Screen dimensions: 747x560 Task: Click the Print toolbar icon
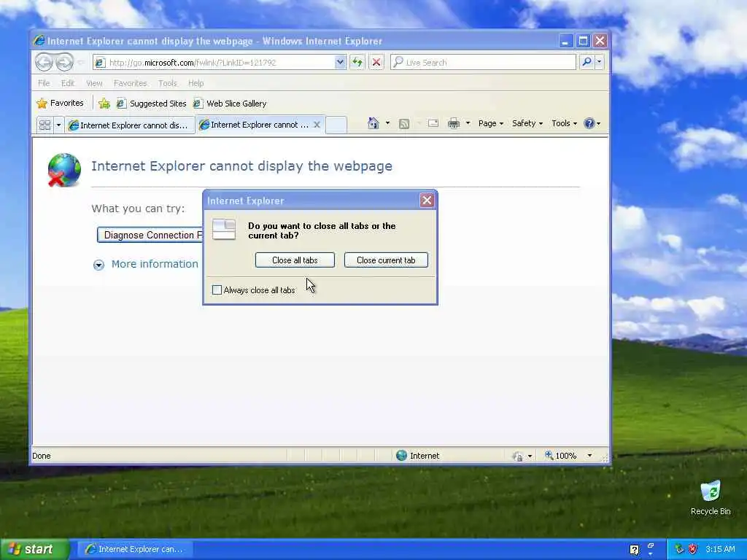tap(454, 123)
